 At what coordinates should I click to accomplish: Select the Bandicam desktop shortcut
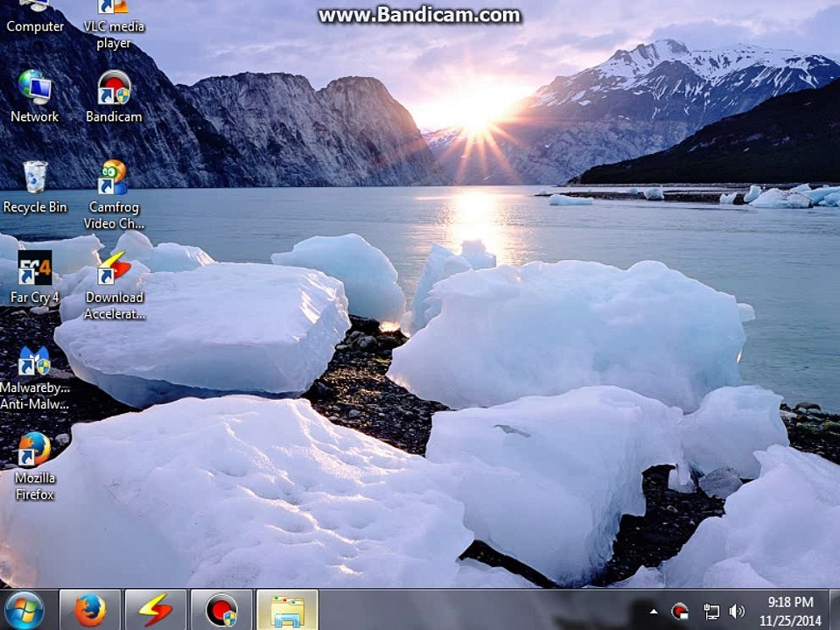[x=114, y=96]
